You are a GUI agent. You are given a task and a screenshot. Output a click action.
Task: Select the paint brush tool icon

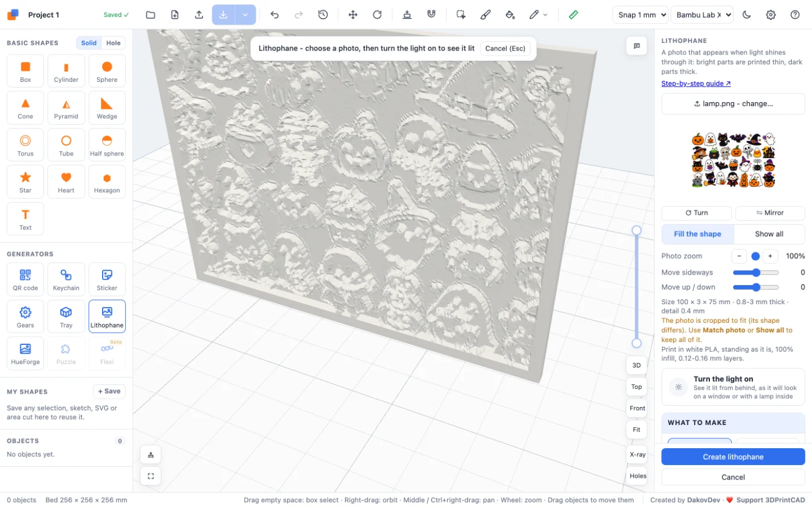485,15
